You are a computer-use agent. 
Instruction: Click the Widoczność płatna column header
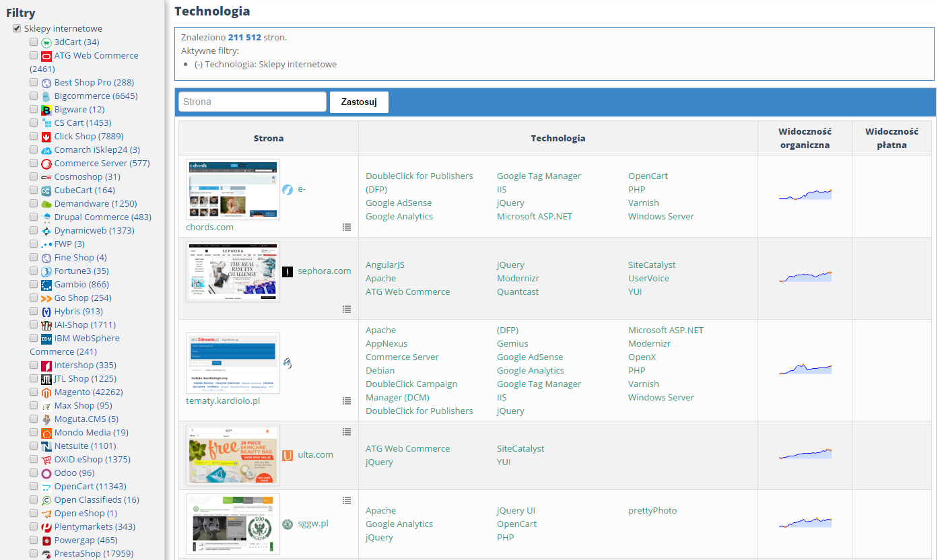click(891, 138)
